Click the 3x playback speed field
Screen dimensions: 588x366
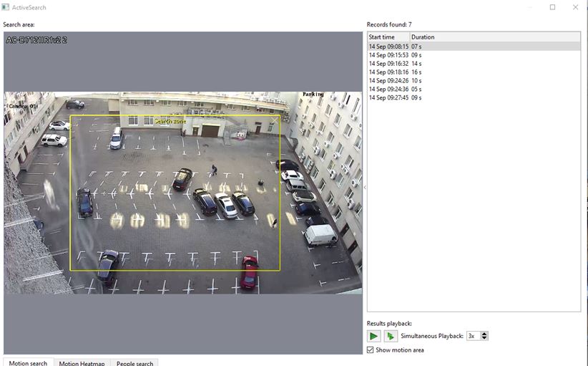473,336
